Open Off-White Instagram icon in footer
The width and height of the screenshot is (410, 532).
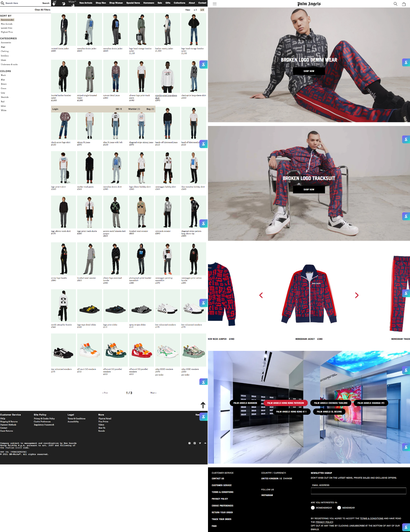(x=189, y=443)
